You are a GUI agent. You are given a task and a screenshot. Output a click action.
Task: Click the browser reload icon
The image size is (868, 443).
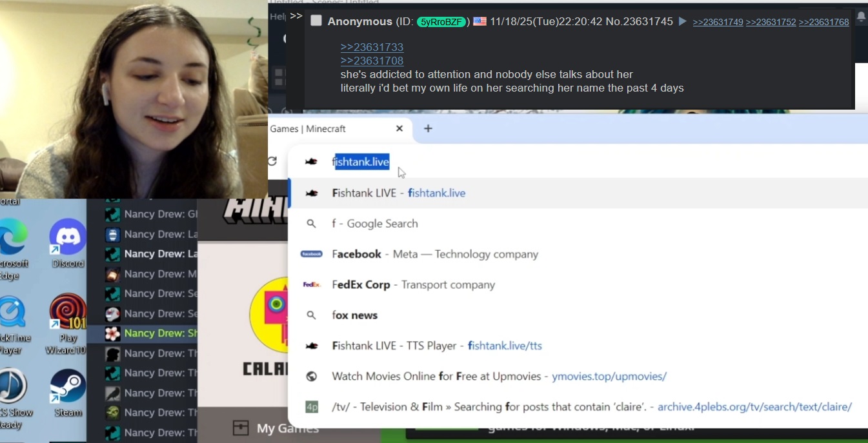pos(272,161)
